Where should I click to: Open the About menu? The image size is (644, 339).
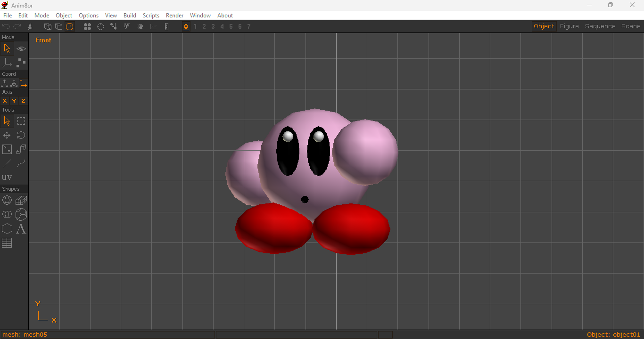pyautogui.click(x=225, y=16)
